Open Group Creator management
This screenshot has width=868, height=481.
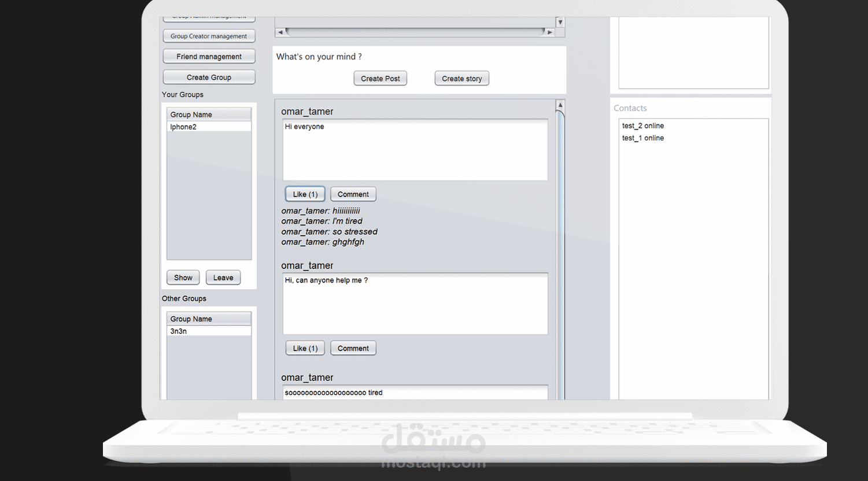pyautogui.click(x=209, y=36)
